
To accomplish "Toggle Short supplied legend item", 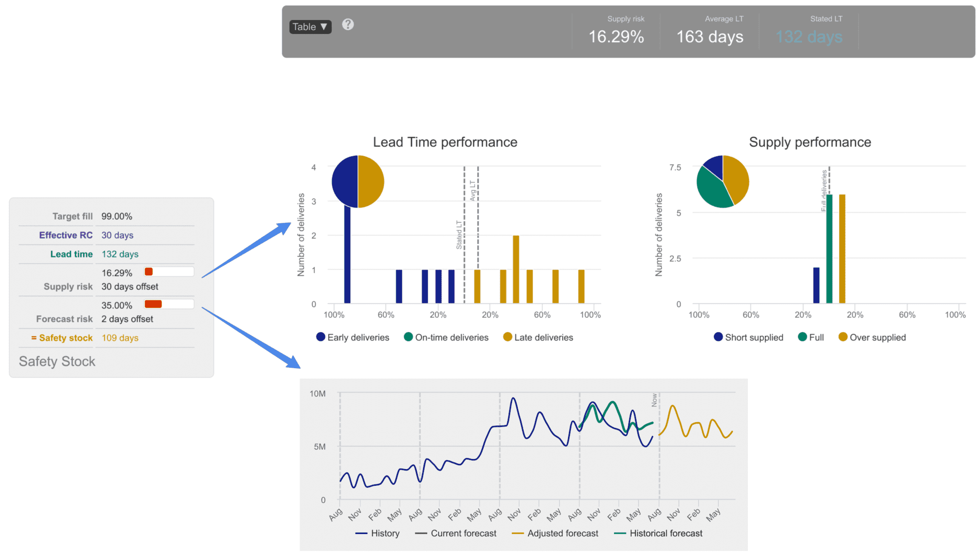I will pyautogui.click(x=748, y=337).
